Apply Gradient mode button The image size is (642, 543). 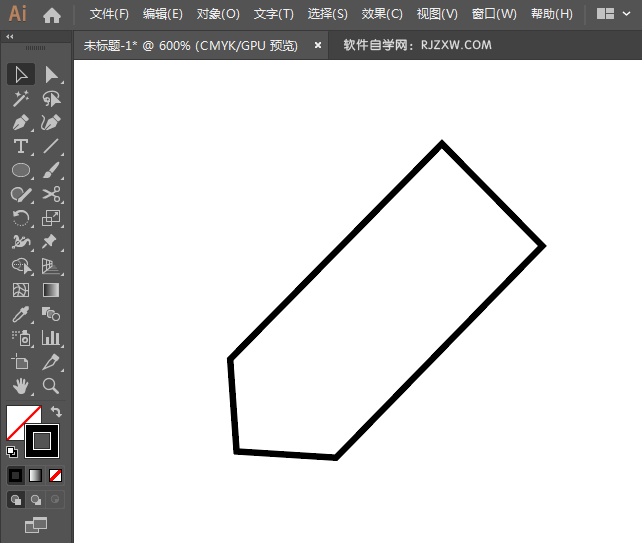click(36, 475)
